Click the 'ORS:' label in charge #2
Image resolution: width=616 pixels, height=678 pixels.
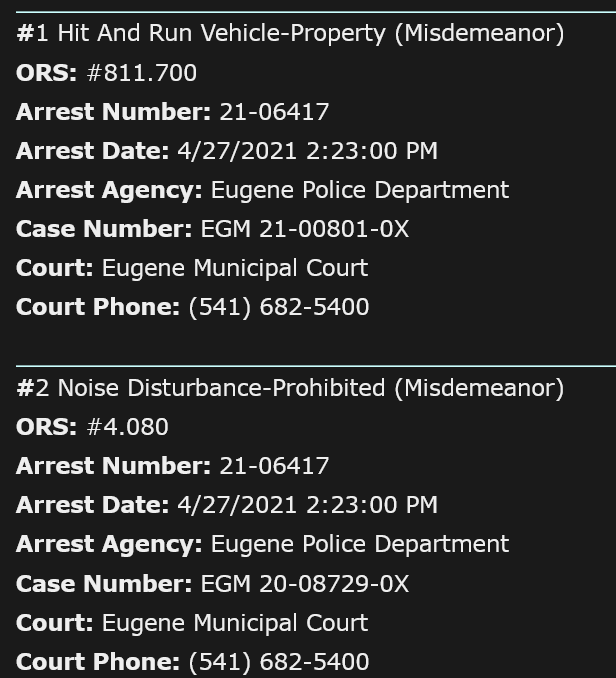coord(46,427)
